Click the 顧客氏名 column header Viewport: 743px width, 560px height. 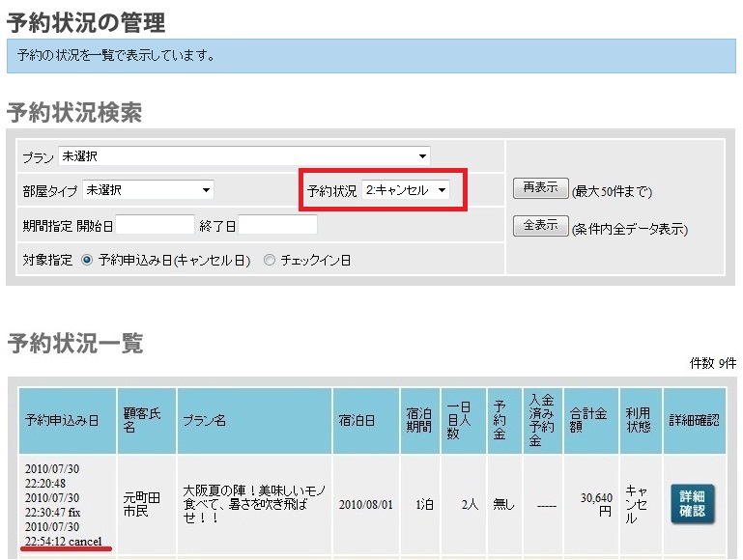pos(146,421)
